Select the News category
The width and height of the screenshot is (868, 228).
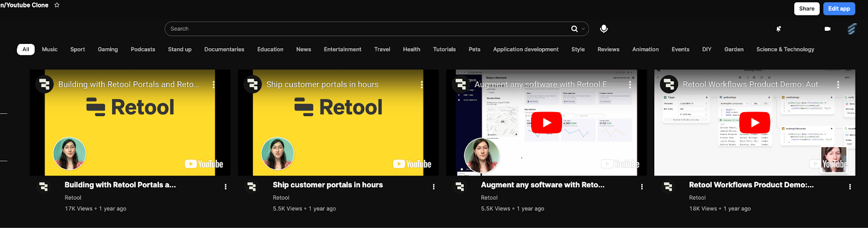[x=304, y=49]
